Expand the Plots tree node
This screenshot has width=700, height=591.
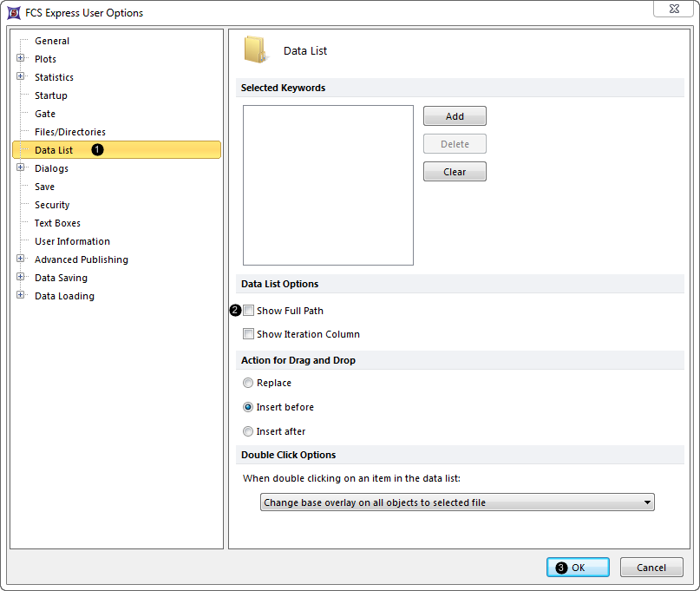pyautogui.click(x=21, y=59)
